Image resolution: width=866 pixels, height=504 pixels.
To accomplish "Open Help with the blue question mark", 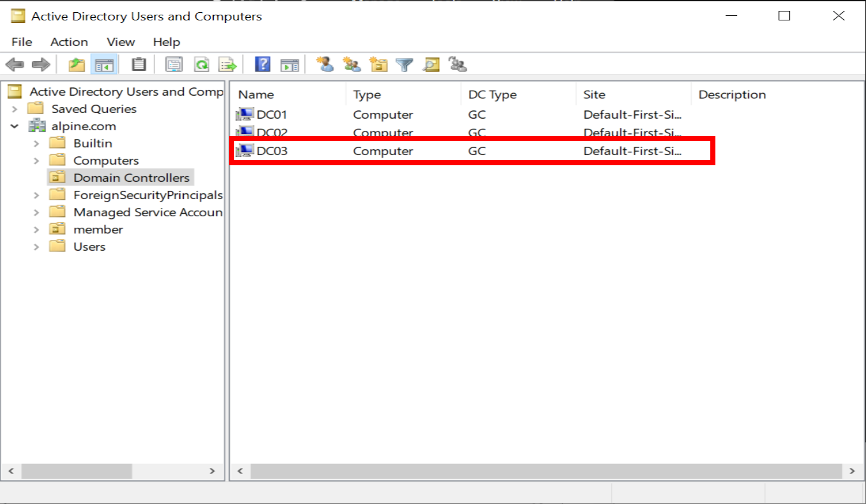I will pyautogui.click(x=262, y=64).
